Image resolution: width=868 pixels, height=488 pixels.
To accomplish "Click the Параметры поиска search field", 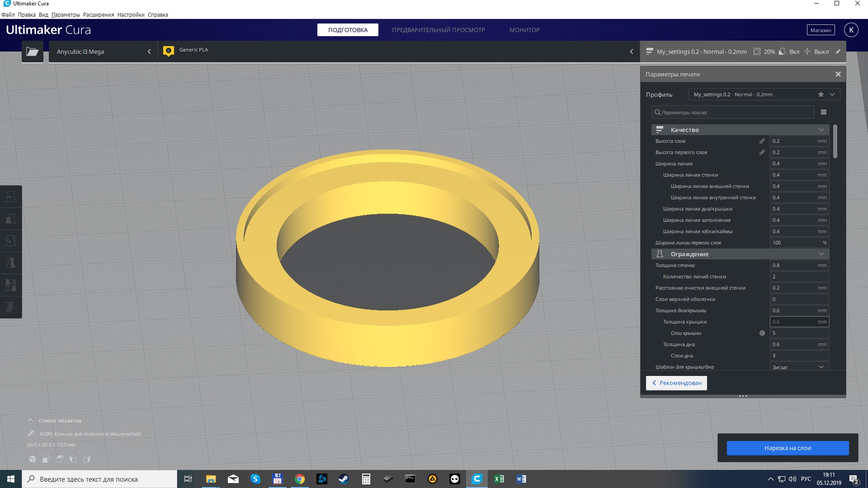I will [x=733, y=112].
